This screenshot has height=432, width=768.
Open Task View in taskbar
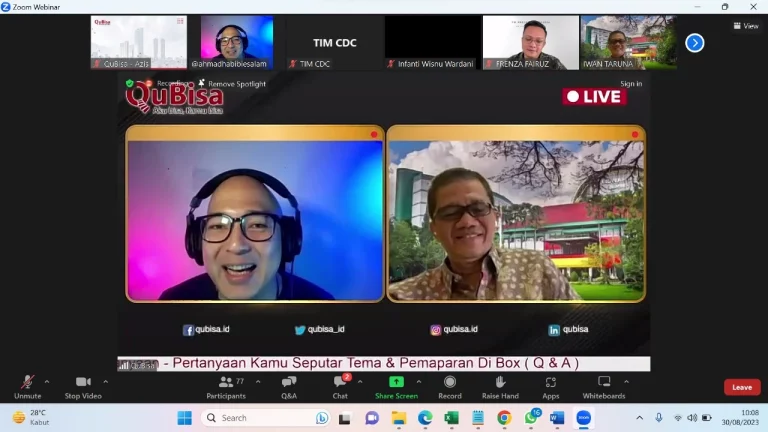point(345,418)
